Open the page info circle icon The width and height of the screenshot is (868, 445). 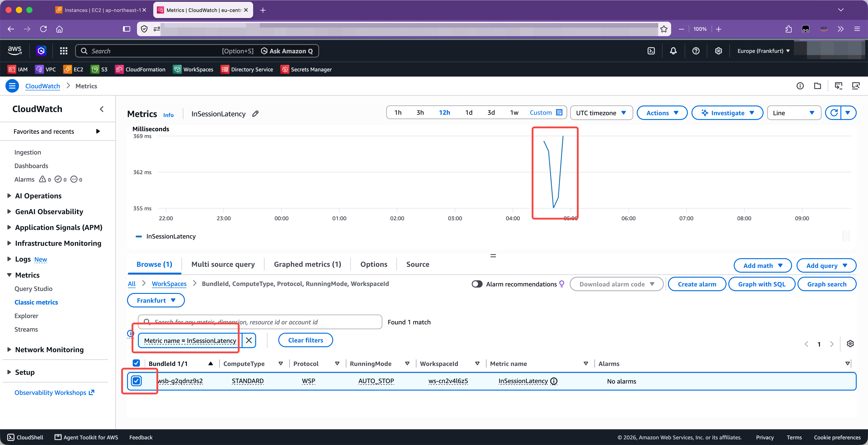coord(800,86)
